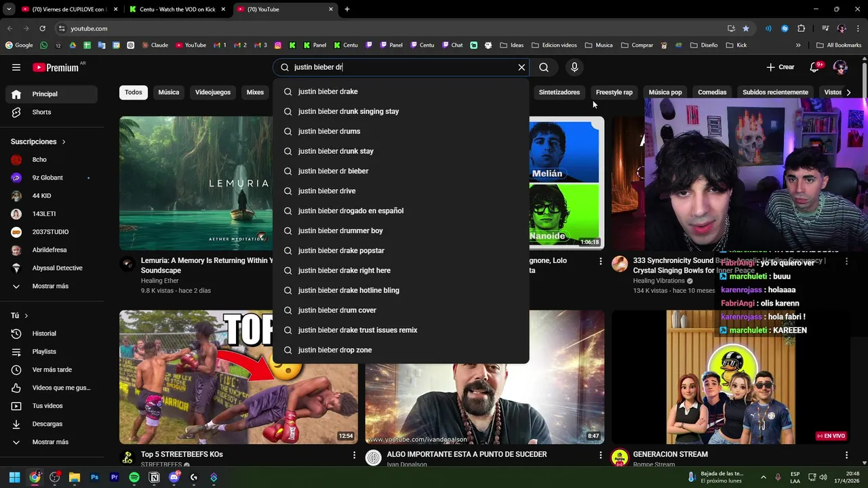
Task: Open the GENERACION STREAM live thumbnail
Action: click(x=730, y=377)
